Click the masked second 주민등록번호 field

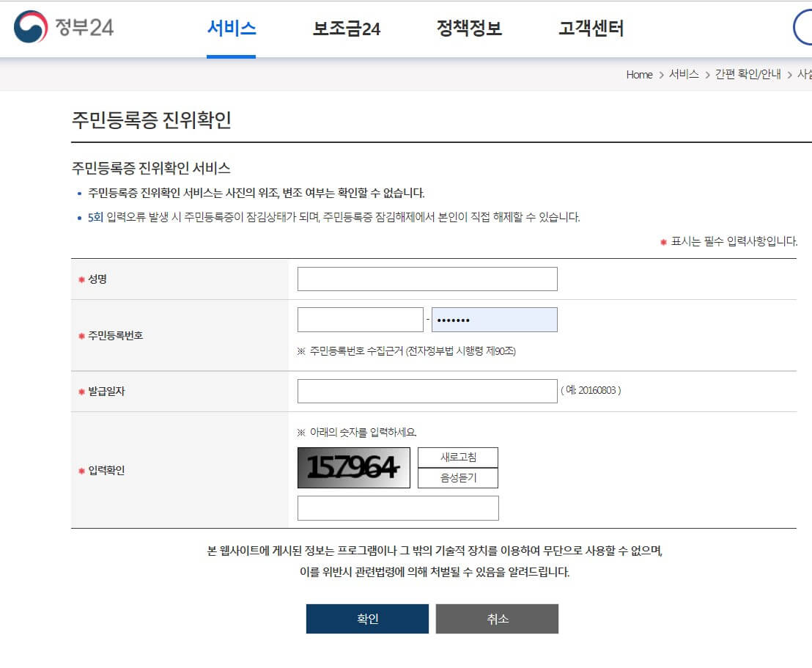point(495,319)
